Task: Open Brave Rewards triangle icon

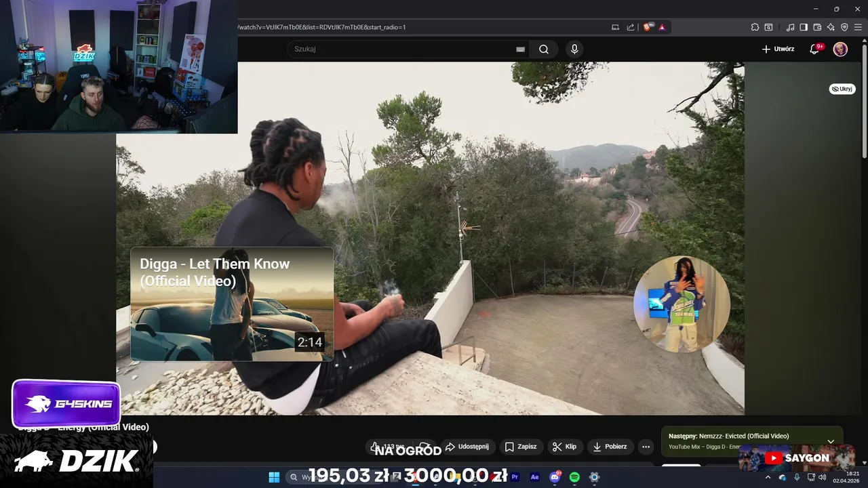Action: tap(662, 27)
